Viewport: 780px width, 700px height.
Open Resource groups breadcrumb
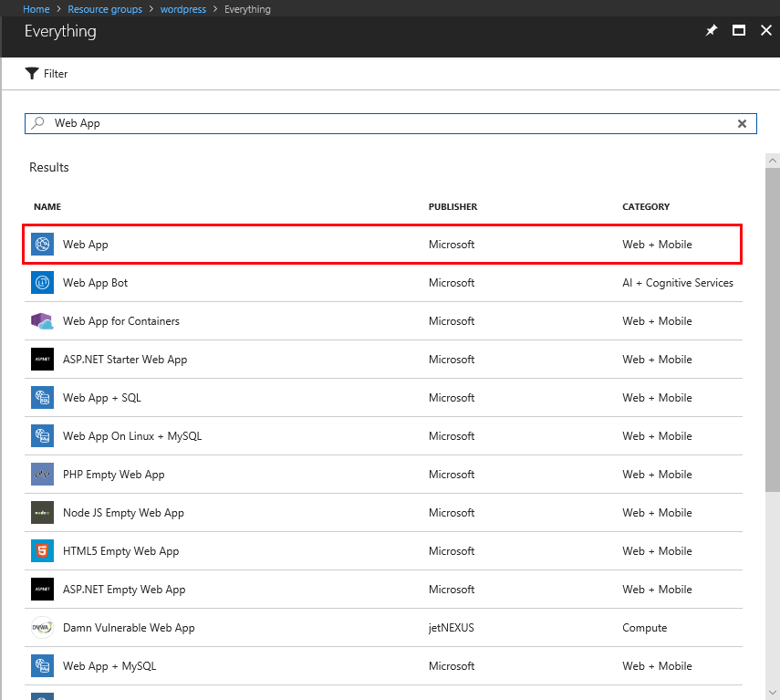[x=105, y=9]
